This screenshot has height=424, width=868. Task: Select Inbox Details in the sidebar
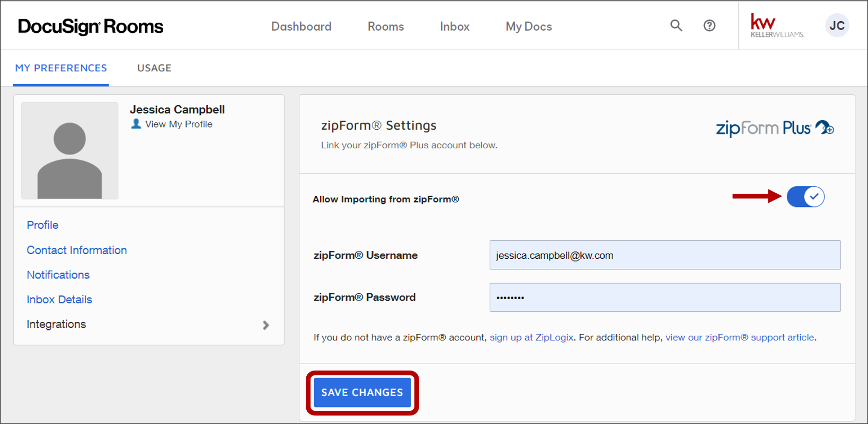(59, 300)
